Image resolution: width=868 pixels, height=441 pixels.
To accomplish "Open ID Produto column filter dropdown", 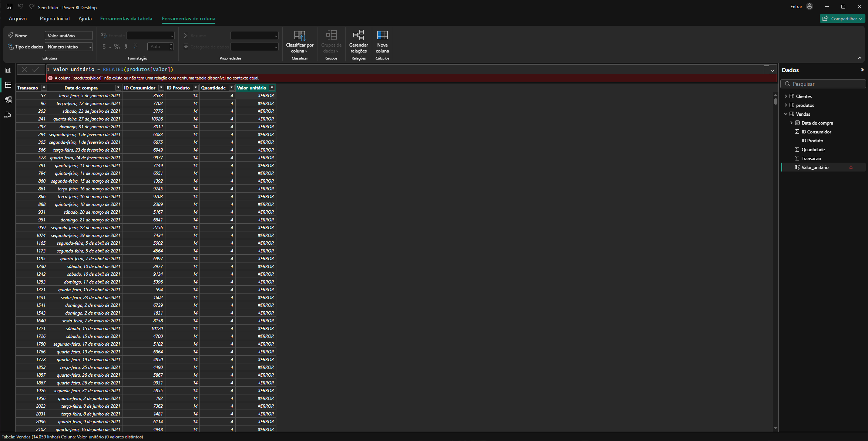I will click(195, 88).
